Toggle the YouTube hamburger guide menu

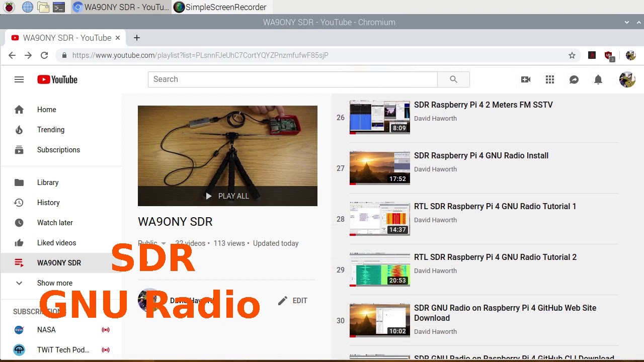[19, 79]
